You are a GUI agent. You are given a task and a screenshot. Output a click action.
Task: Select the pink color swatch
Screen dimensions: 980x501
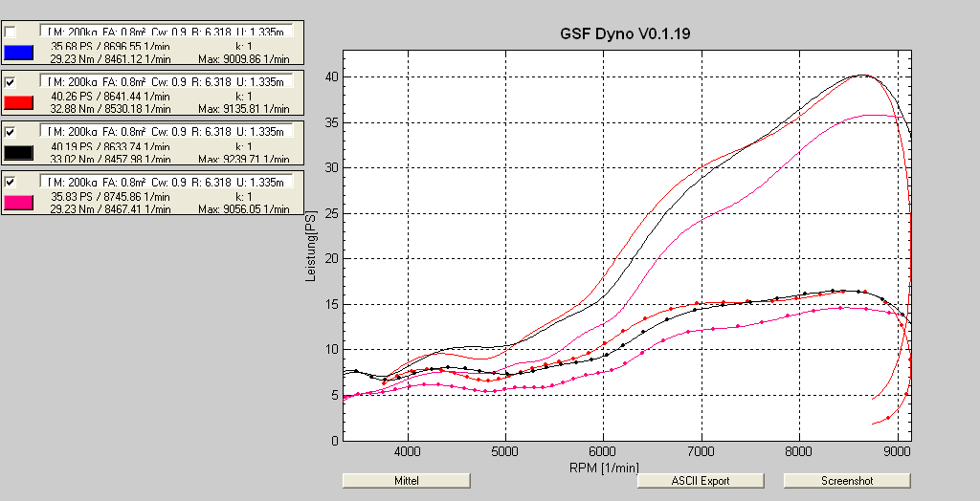[x=20, y=202]
